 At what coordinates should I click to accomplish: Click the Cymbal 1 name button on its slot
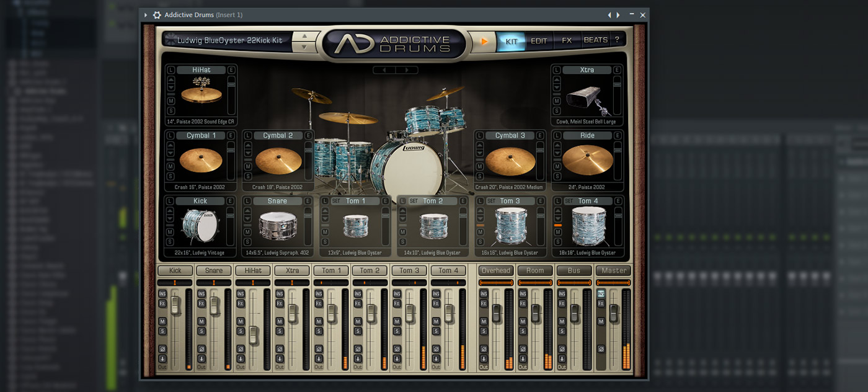pos(201,135)
